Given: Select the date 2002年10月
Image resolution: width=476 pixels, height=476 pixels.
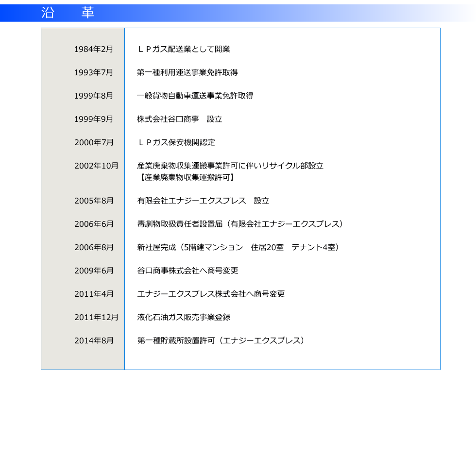Looking at the screenshot, I should [96, 166].
